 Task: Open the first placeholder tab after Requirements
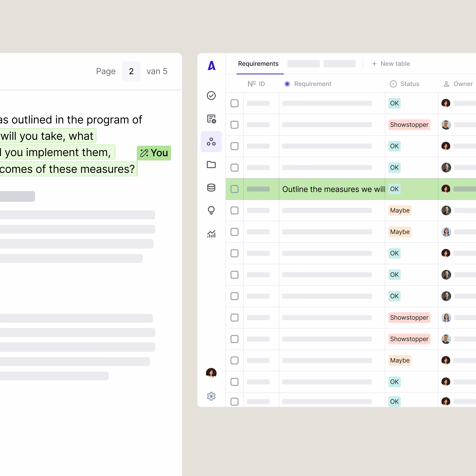click(x=303, y=64)
